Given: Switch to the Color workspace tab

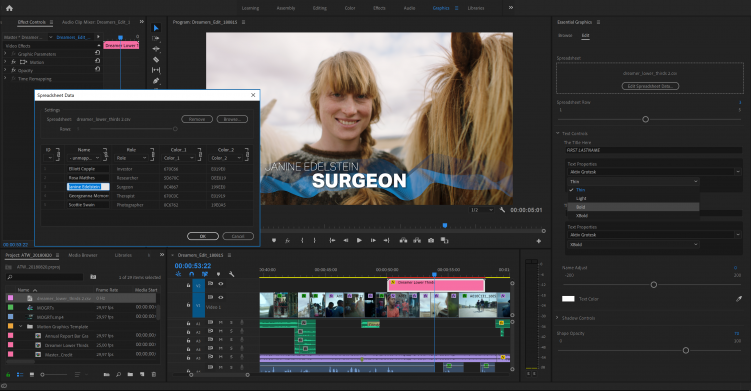Looking at the screenshot, I should 350,8.
